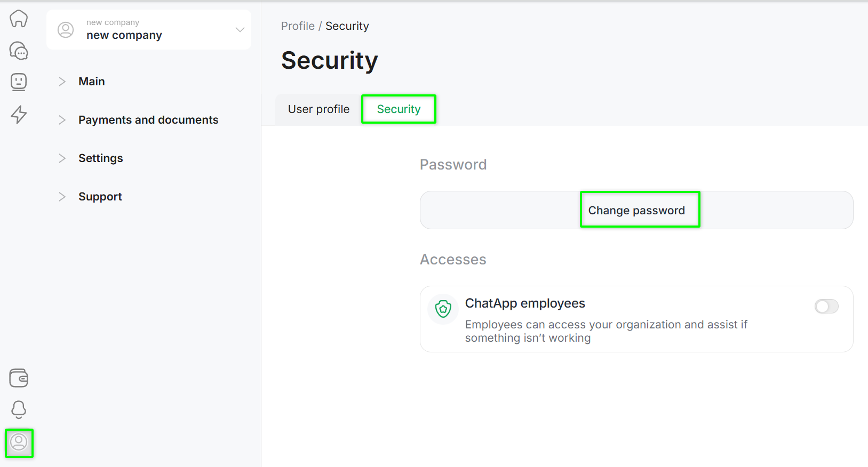Click the user profile icon at bottom
The height and width of the screenshot is (467, 868).
pyautogui.click(x=19, y=442)
